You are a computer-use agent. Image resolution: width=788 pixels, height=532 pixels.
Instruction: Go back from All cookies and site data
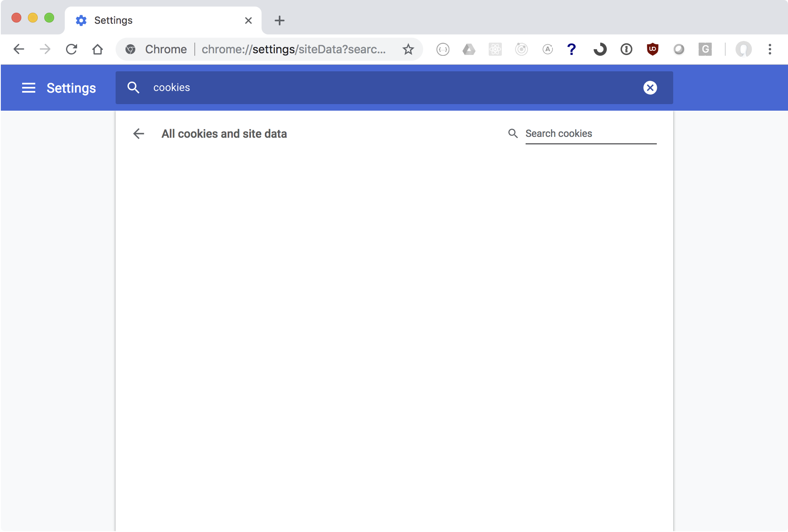(x=139, y=134)
